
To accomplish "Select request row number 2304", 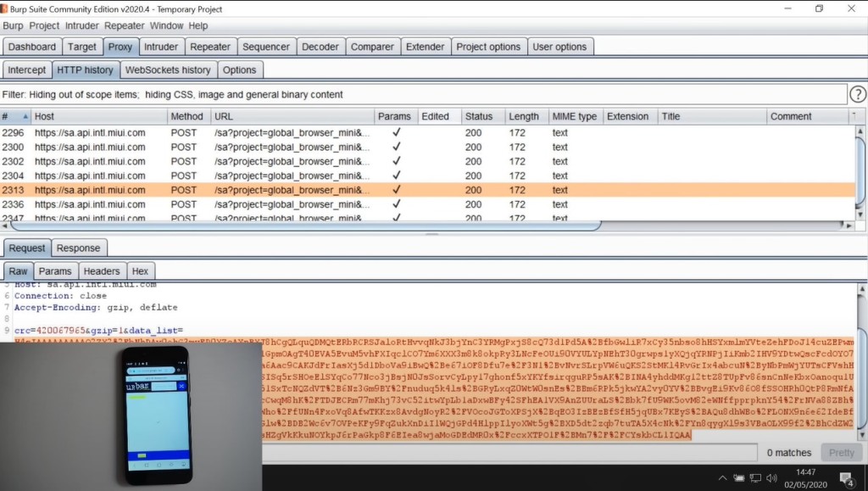I will point(427,176).
